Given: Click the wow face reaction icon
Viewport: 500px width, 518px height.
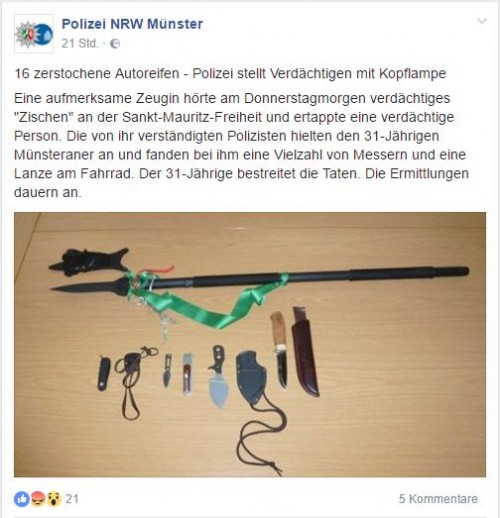Looking at the screenshot, I should point(53,499).
